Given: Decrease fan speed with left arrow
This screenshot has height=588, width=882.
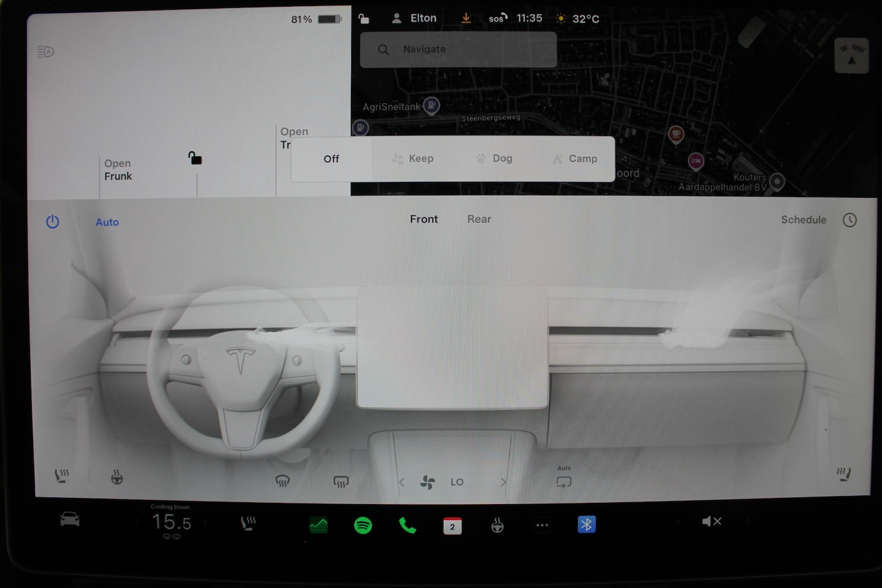Looking at the screenshot, I should coord(402,483).
